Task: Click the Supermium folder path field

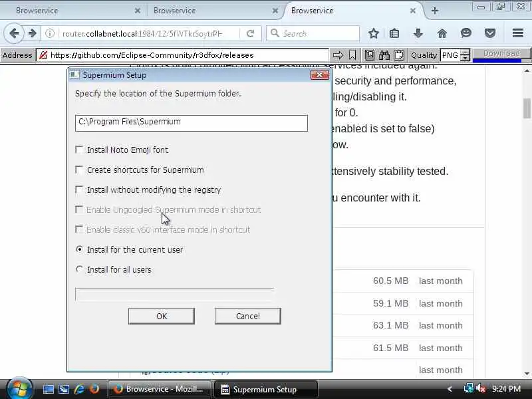Action: pos(192,123)
